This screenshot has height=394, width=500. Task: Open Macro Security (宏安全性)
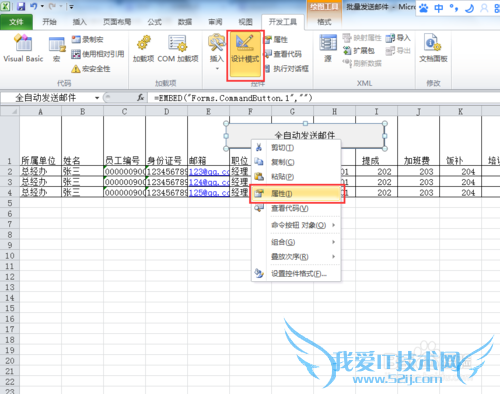91,69
